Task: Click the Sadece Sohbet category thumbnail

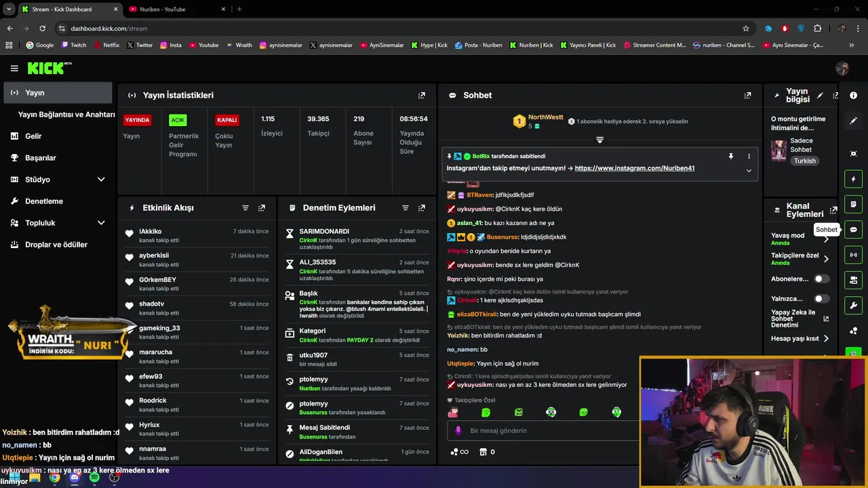Action: coord(778,150)
